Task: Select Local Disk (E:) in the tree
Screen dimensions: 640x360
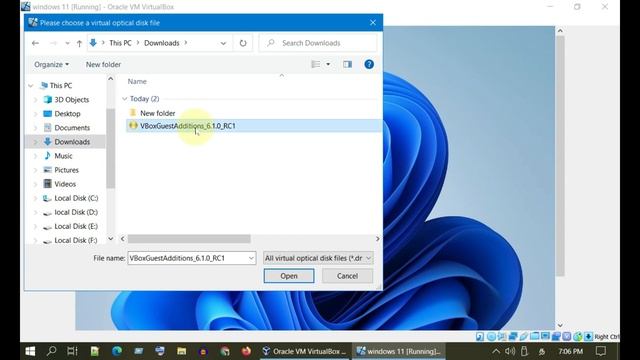Action: (x=71, y=226)
